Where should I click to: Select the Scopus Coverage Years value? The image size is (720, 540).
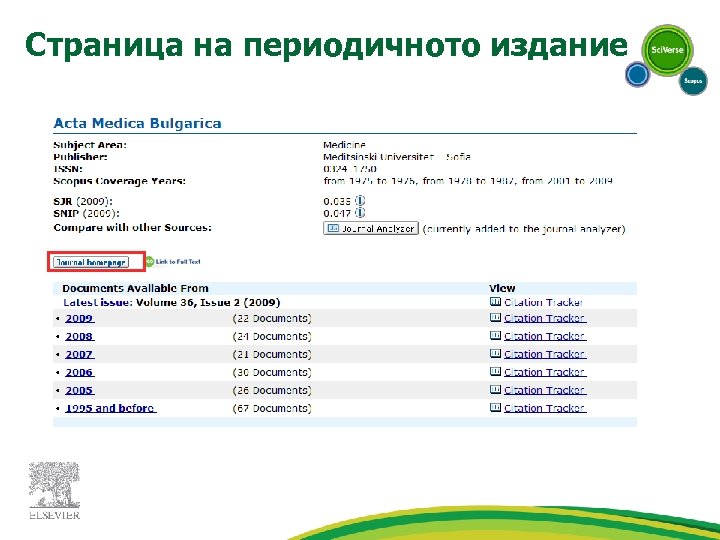click(x=468, y=181)
